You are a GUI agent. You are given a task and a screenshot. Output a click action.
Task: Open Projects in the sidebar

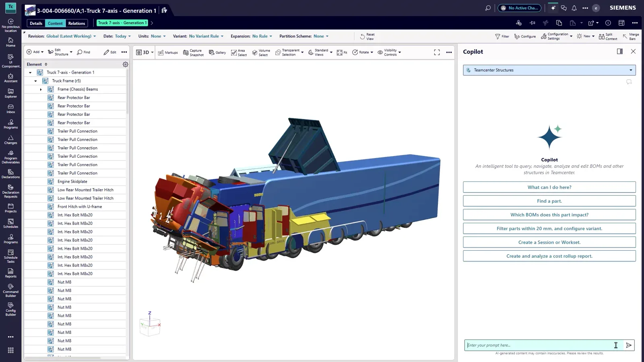(x=10, y=208)
